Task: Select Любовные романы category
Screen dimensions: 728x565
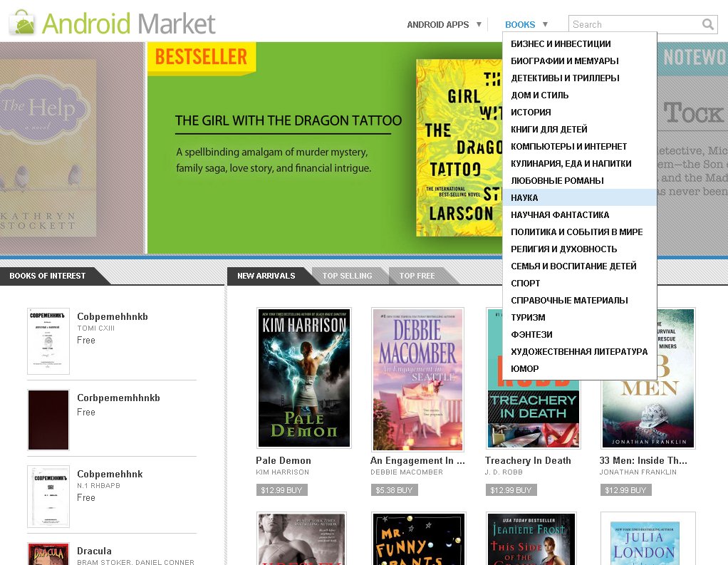Action: point(579,180)
